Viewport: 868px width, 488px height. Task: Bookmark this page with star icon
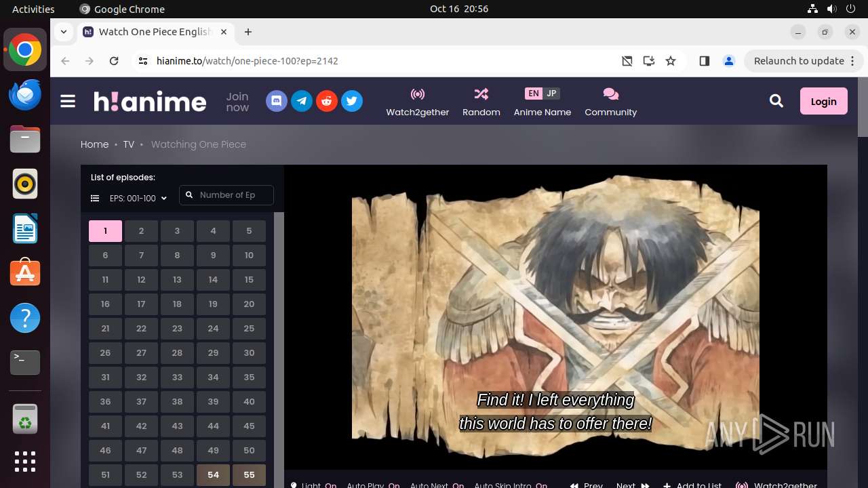click(671, 61)
